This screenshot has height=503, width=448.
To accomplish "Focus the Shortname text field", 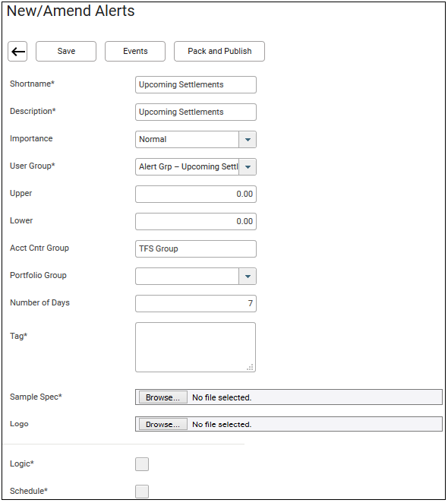I will pyautogui.click(x=196, y=84).
